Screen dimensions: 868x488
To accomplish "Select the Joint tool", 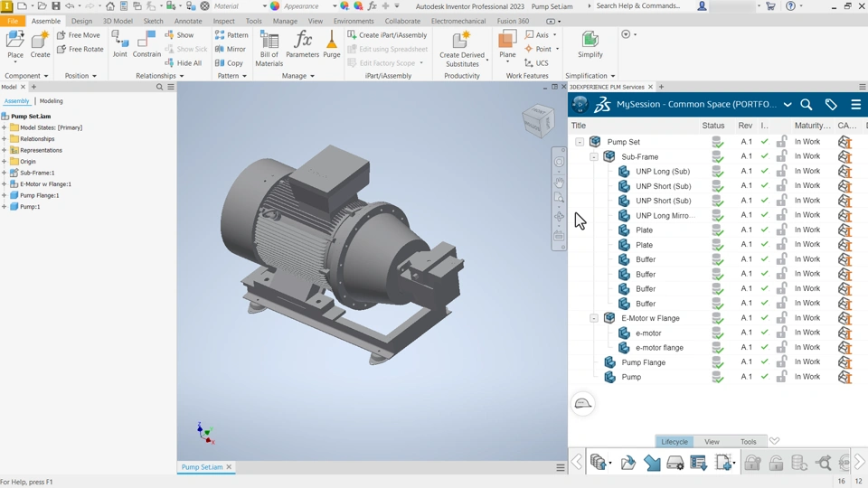I will tap(119, 41).
